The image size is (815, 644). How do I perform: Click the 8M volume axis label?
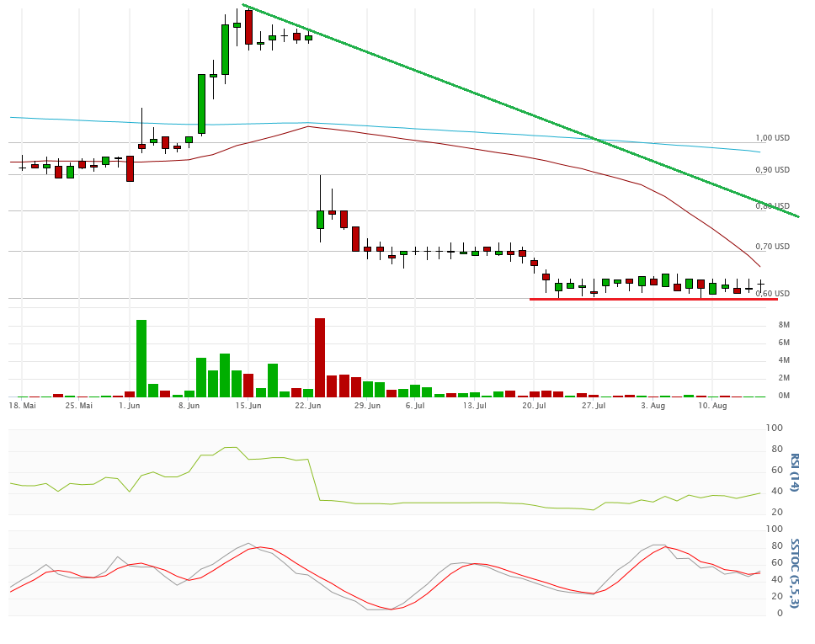coord(783,325)
